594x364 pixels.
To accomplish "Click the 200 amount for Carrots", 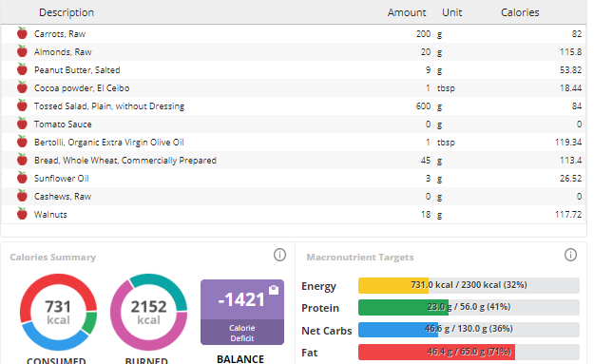I will [423, 33].
